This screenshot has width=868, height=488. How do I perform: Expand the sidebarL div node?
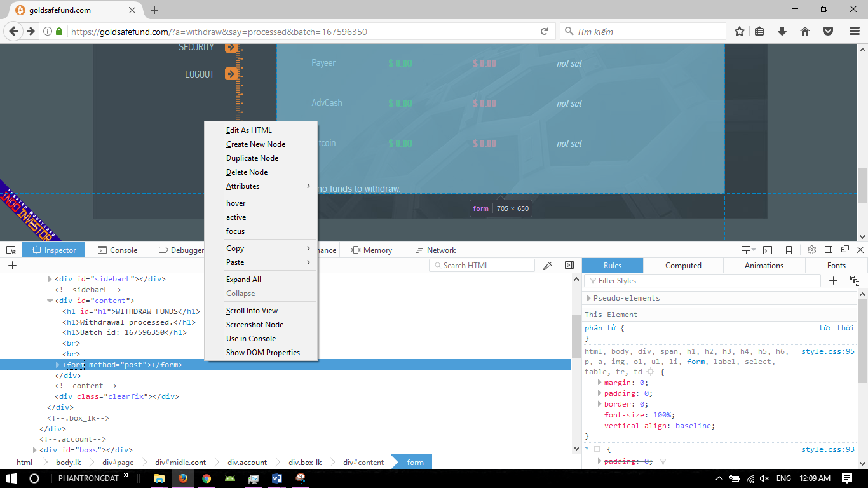point(50,279)
